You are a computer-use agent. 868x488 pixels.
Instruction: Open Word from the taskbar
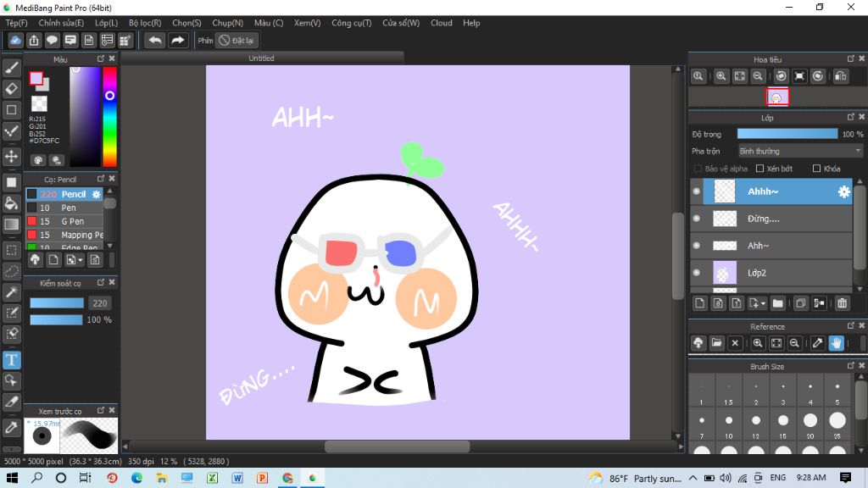click(x=237, y=478)
